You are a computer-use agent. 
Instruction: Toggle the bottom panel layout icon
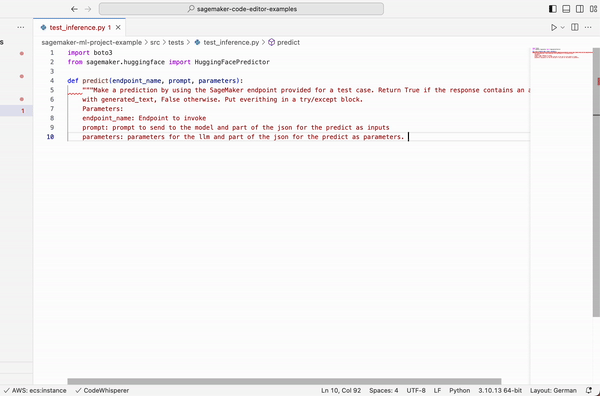coord(566,9)
